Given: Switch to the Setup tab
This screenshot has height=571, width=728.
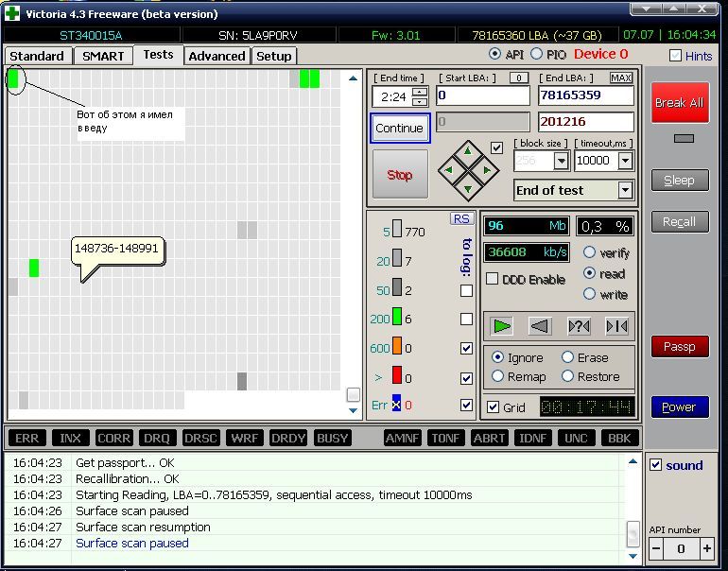Looking at the screenshot, I should click(274, 56).
